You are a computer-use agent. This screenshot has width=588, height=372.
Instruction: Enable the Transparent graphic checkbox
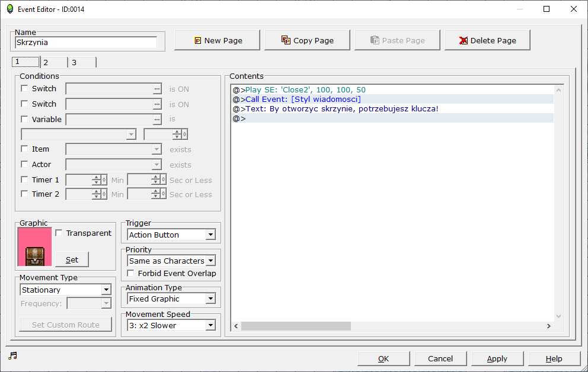[x=59, y=233]
